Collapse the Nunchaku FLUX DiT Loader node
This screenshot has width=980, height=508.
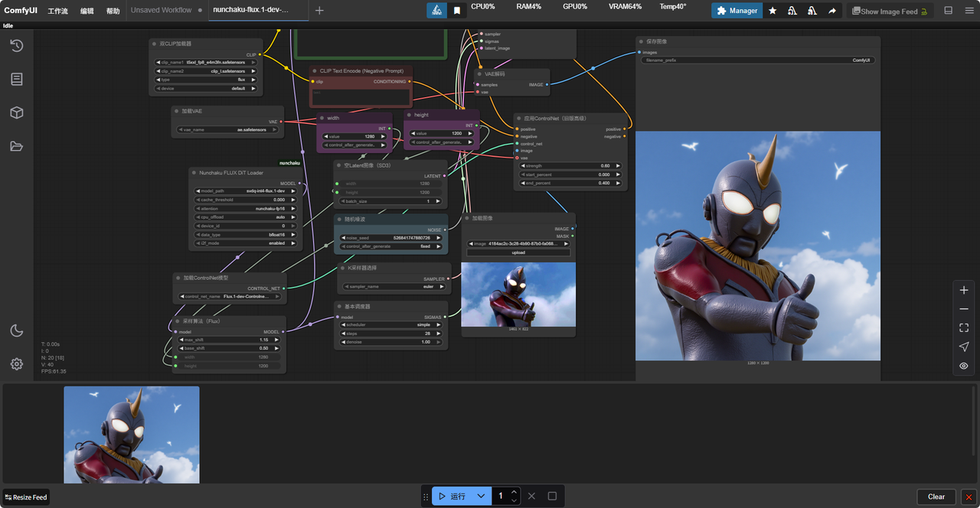click(194, 173)
